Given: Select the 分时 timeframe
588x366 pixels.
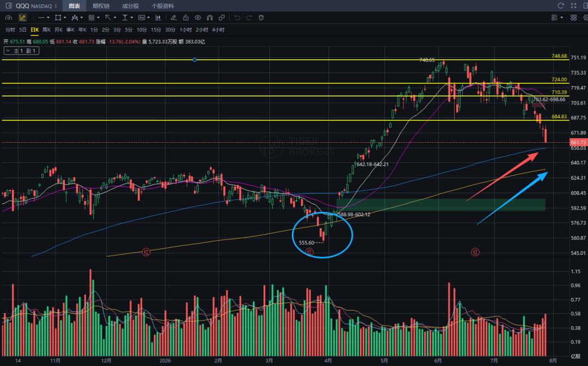Looking at the screenshot, I should (10, 29).
